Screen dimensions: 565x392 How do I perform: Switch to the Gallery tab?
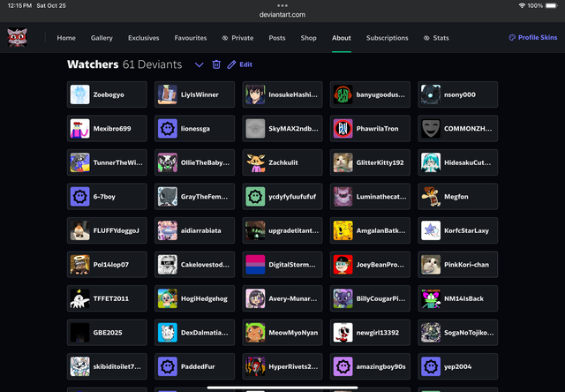click(x=102, y=38)
